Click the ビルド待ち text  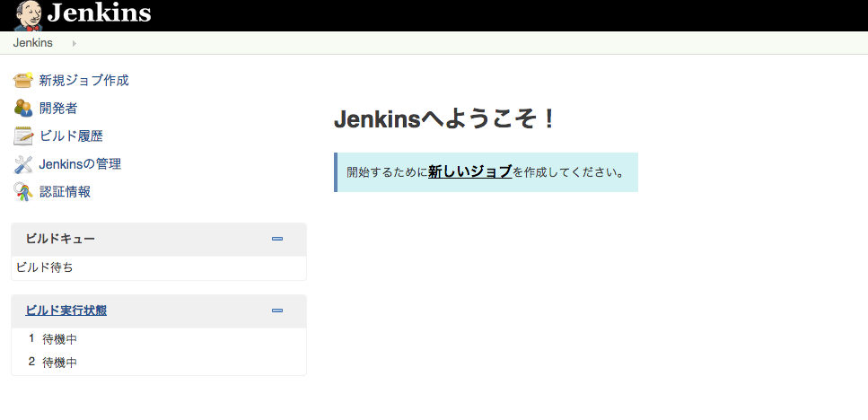(x=44, y=267)
